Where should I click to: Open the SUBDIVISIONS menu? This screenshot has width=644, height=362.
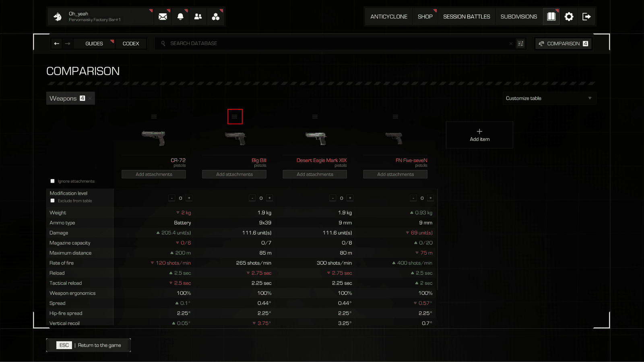pos(519,16)
